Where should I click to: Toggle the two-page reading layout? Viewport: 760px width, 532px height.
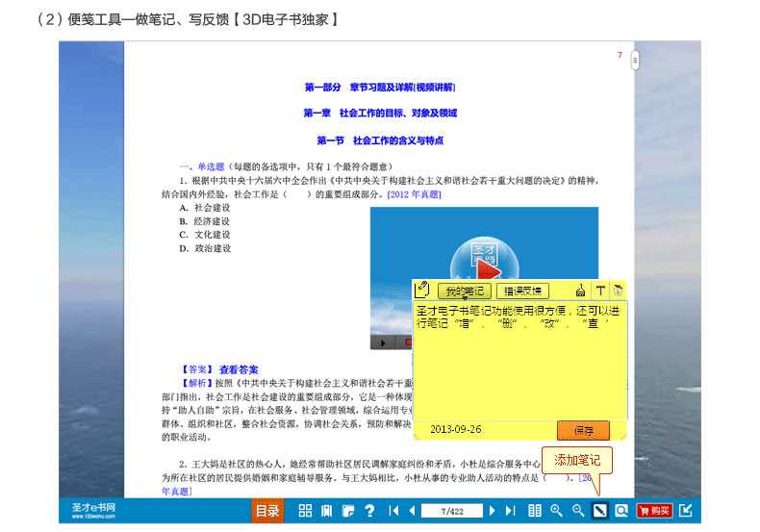coord(535,511)
